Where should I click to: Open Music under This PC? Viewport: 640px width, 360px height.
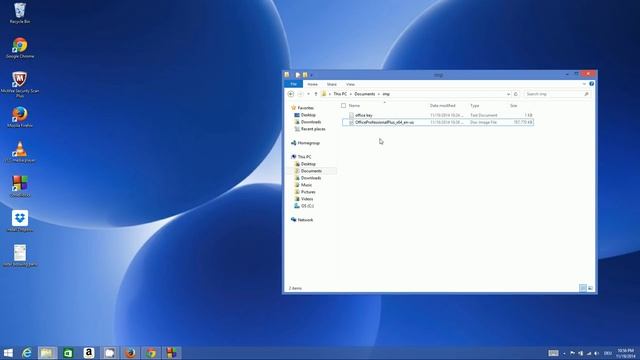306,185
